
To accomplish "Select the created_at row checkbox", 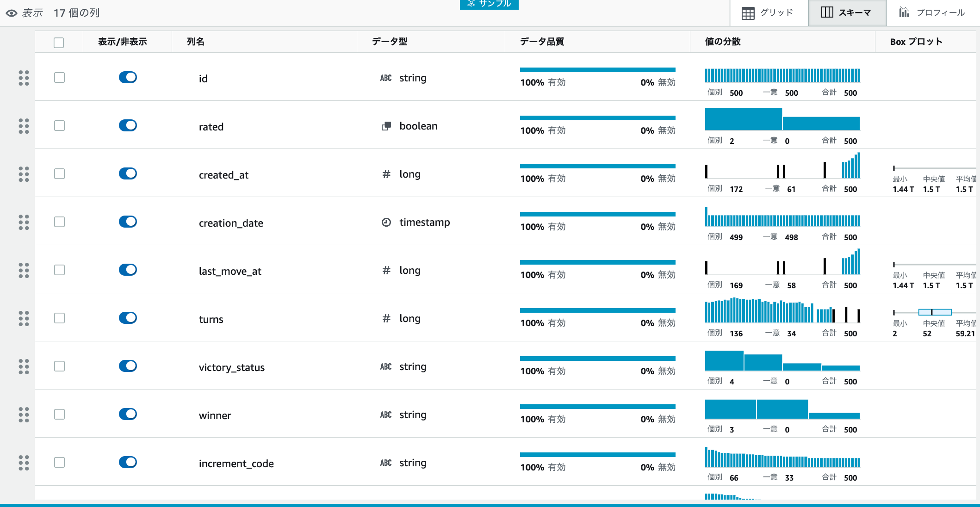I will pyautogui.click(x=59, y=174).
